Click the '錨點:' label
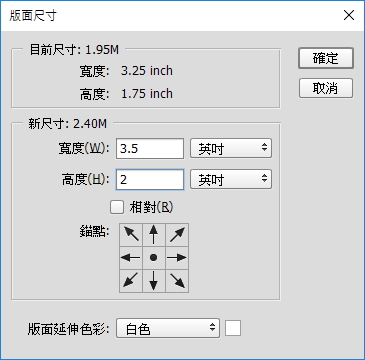Image resolution: width=365 pixels, height=360 pixels. [x=94, y=231]
